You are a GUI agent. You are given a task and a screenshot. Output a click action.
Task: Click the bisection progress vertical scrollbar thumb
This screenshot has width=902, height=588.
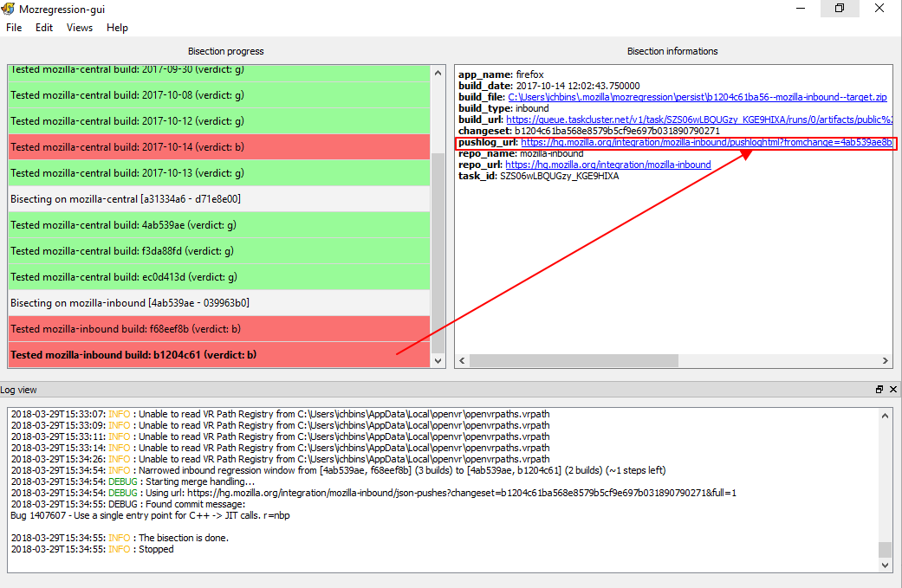coord(438,253)
